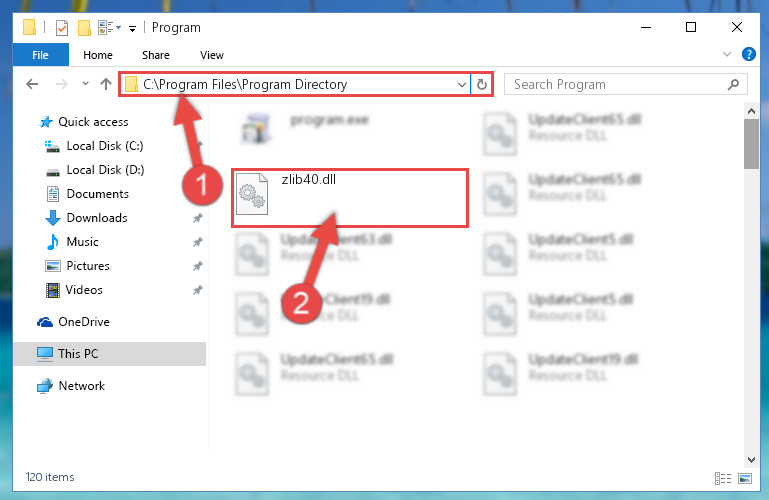769x500 pixels.
Task: Click in the Search Program field
Action: (x=617, y=85)
